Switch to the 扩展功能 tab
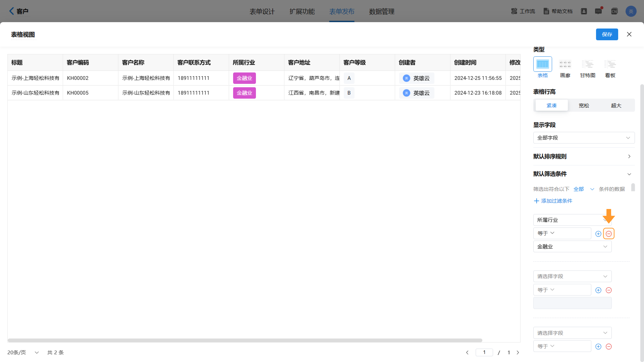Viewport: 644px width, 362px height. (x=302, y=12)
